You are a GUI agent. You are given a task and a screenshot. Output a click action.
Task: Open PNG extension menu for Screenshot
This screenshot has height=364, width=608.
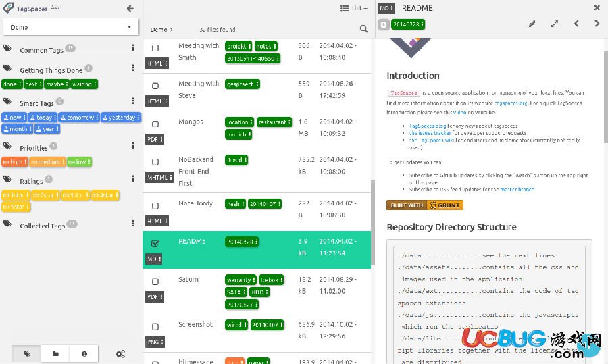(155, 342)
